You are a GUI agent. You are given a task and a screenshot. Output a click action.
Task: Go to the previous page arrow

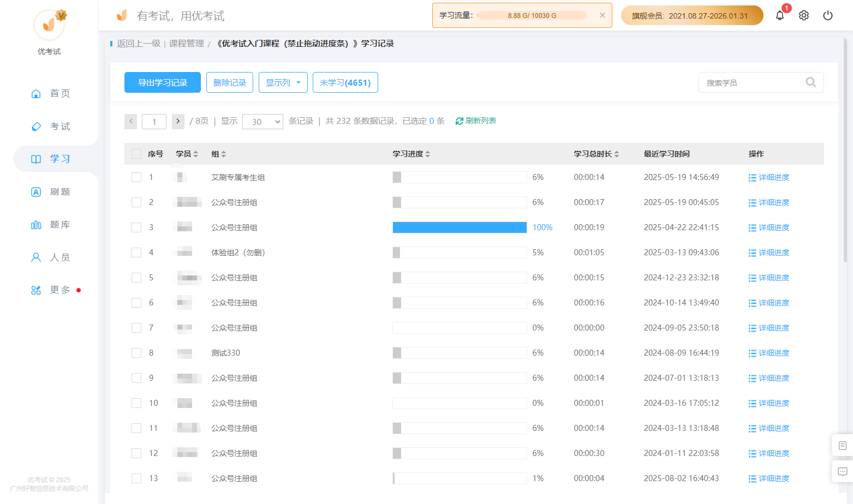point(130,121)
